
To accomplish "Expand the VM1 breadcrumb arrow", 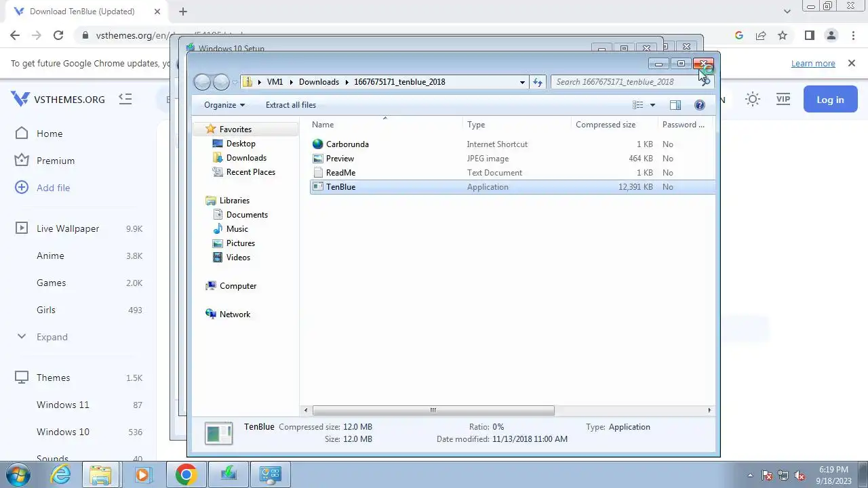I will pos(291,82).
